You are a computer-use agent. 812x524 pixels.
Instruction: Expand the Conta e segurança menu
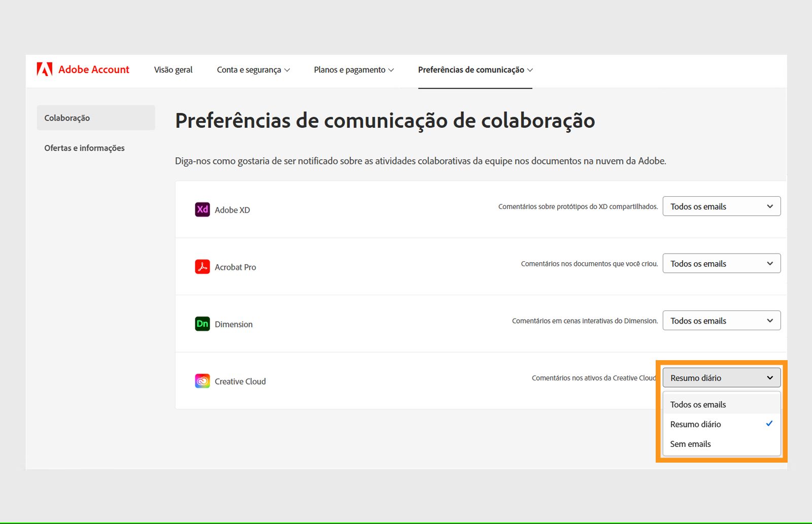coord(253,70)
